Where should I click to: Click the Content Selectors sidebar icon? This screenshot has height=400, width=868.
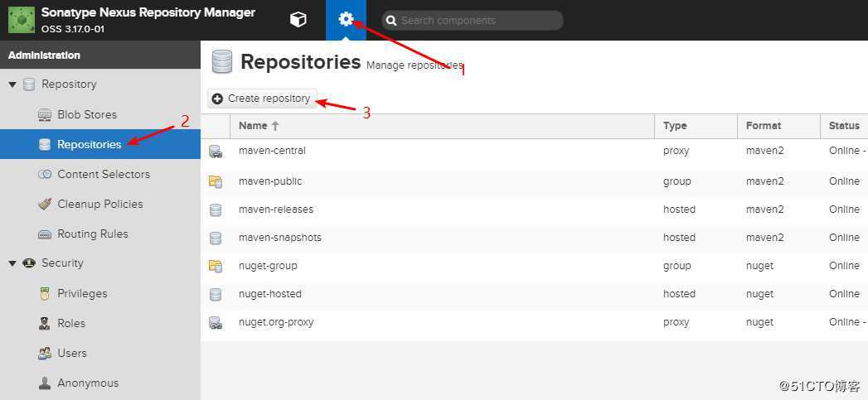45,174
